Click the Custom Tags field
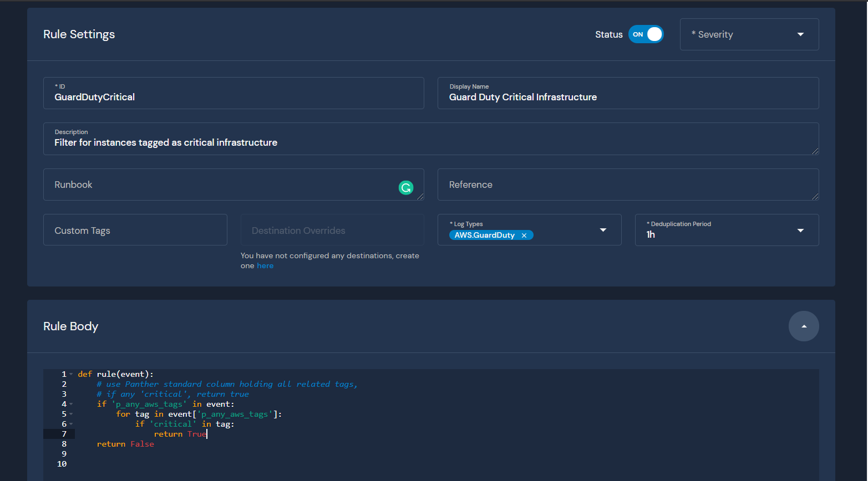Viewport: 868px width, 481px height. [x=135, y=229]
